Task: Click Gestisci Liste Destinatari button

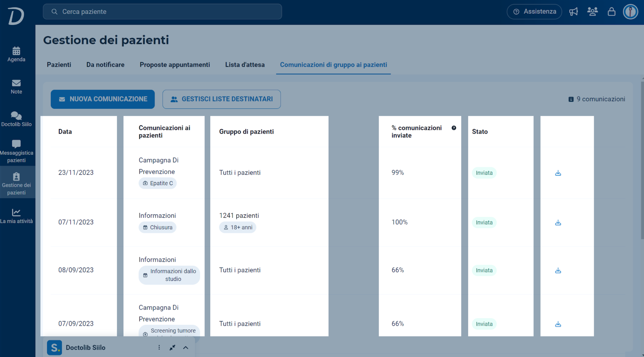Action: pos(221,99)
